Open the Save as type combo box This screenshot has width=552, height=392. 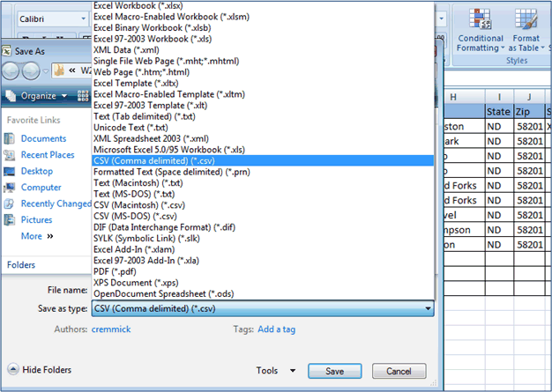coord(263,308)
